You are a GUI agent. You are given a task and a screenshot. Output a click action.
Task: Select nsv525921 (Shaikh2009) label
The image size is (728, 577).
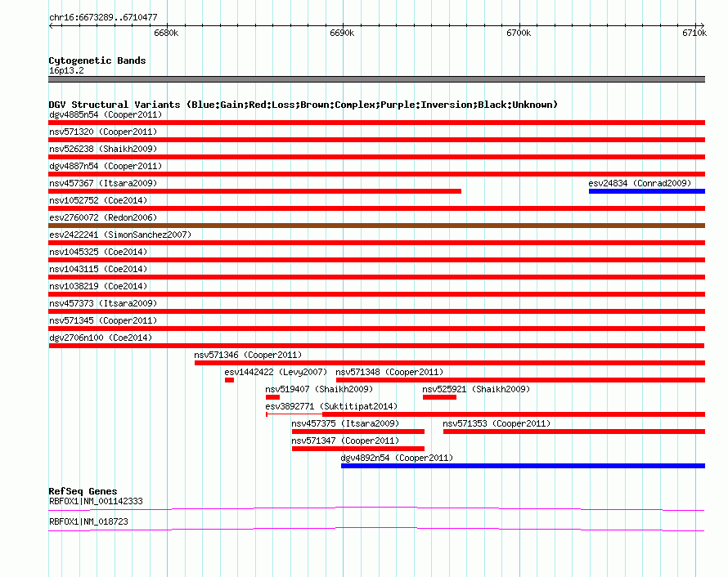476,389
